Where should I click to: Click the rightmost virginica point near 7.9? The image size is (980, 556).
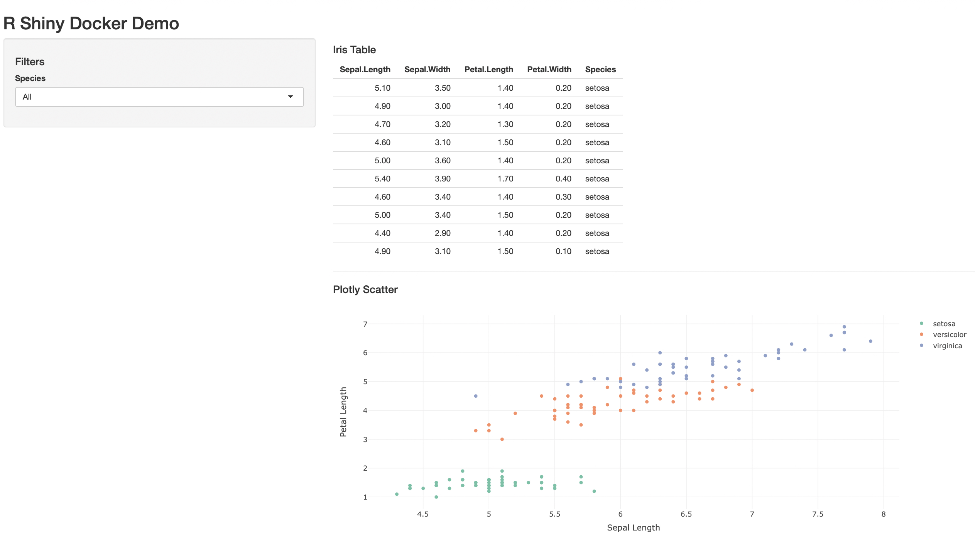(x=870, y=341)
